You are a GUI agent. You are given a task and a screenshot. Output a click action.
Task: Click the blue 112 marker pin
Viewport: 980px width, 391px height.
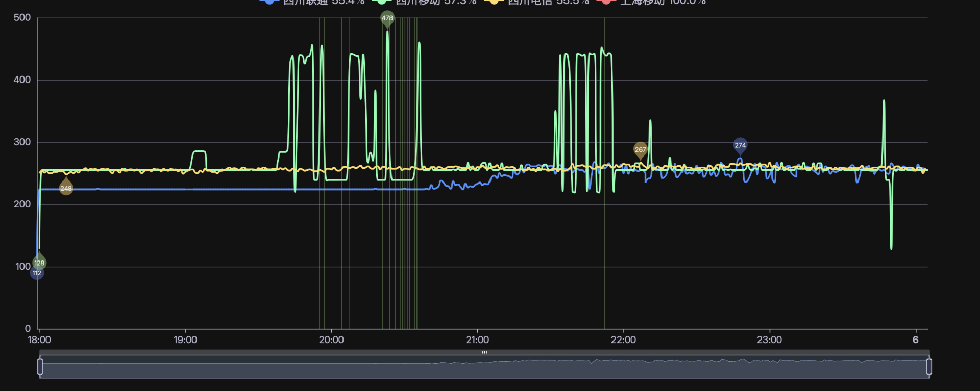tap(37, 273)
